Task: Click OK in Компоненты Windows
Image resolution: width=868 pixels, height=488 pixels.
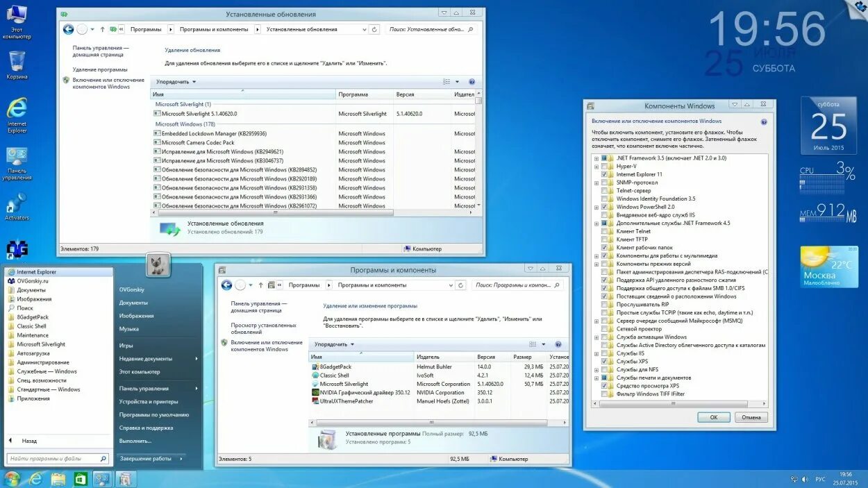Action: 714,418
